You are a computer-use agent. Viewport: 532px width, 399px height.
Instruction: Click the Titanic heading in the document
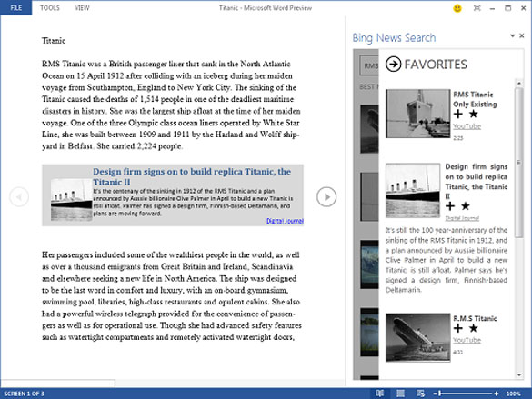(x=54, y=41)
